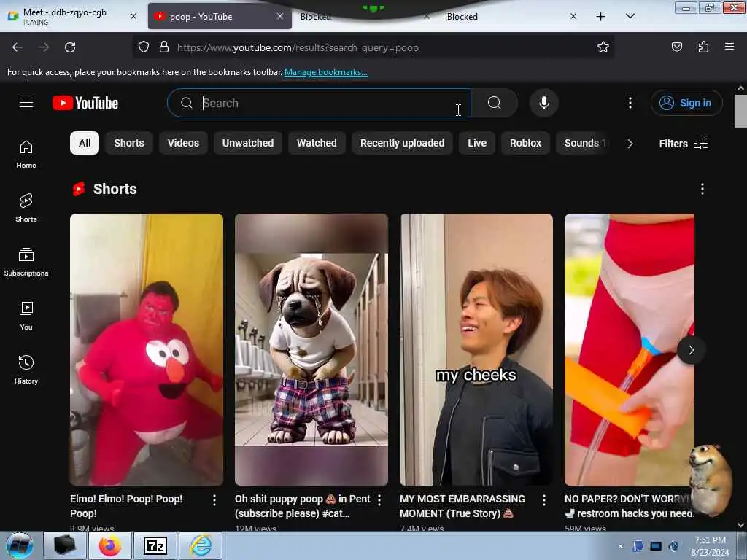Screen dimensions: 747x560
Task: Open puppy poop short title
Action: click(303, 506)
